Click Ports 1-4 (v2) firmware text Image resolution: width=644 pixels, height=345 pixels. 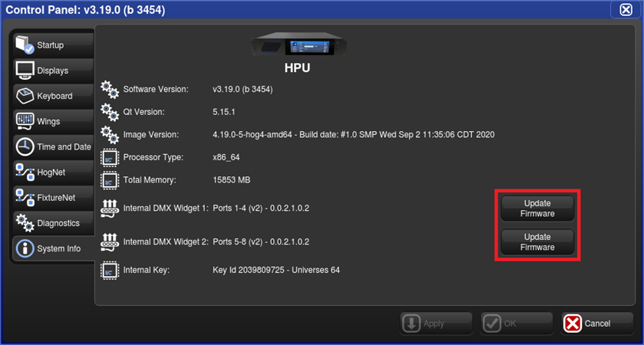point(261,209)
